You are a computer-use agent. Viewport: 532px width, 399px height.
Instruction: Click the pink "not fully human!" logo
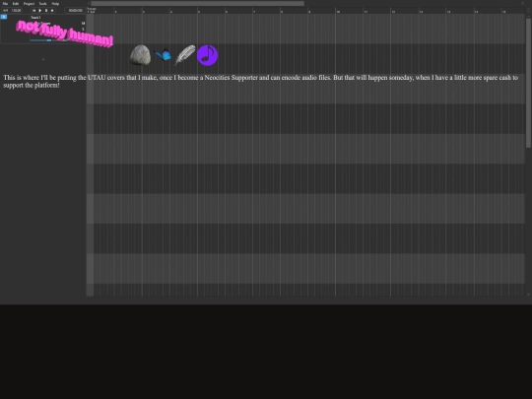[64, 33]
